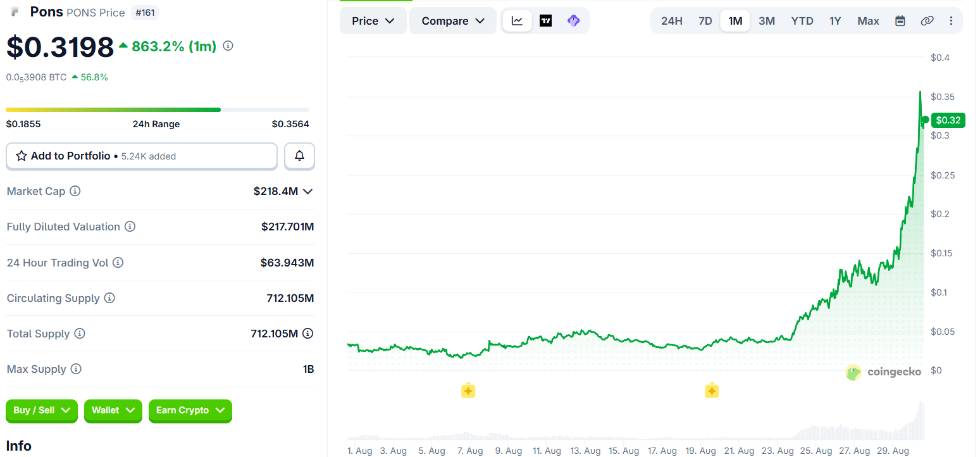
Task: Click the Info section heading
Action: (x=19, y=446)
